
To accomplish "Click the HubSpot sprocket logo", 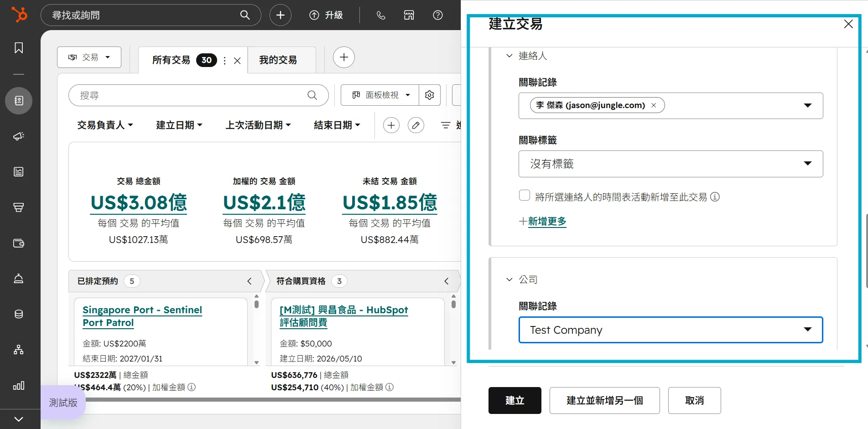I will click(x=19, y=15).
